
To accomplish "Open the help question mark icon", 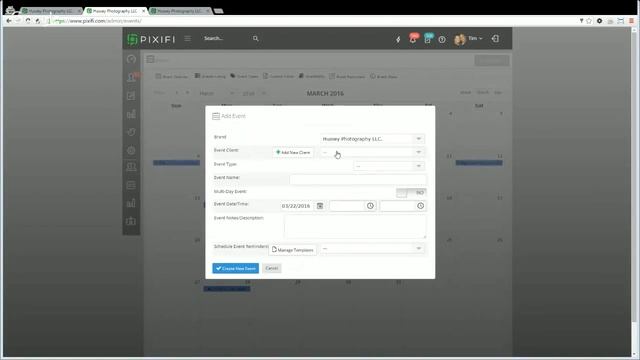I will click(x=442, y=40).
